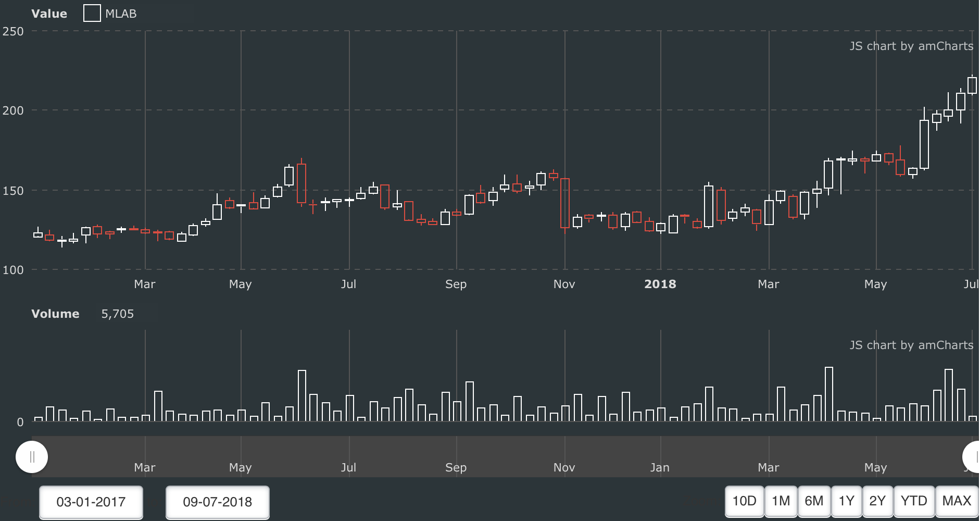Screen dimensions: 980x521
Task: Open the amCharts link in volume panel
Action: (x=911, y=345)
